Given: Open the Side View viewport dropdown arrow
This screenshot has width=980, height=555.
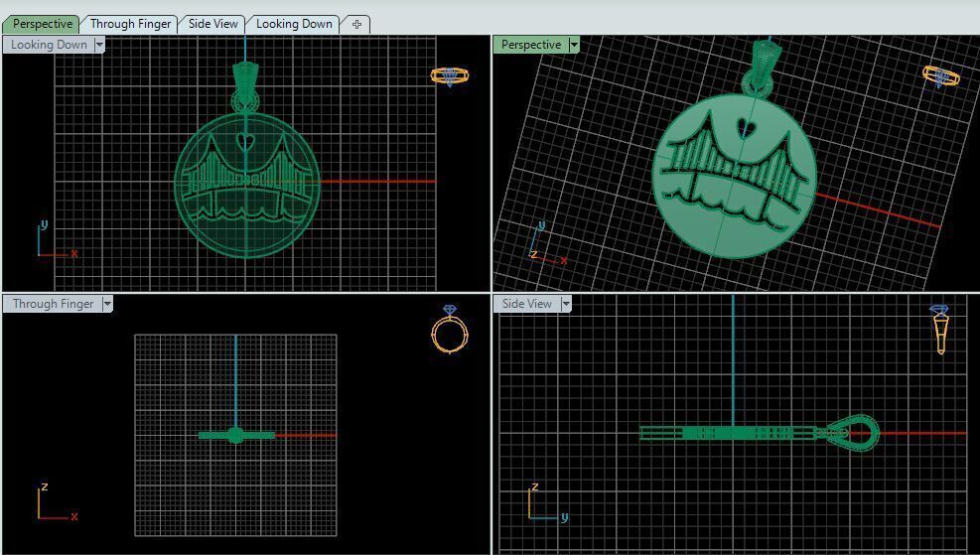Looking at the screenshot, I should (566, 304).
